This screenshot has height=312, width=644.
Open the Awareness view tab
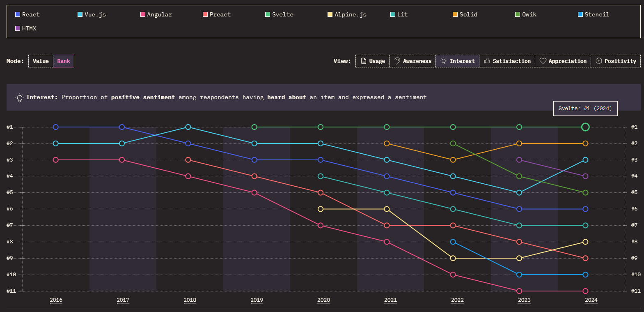(413, 61)
